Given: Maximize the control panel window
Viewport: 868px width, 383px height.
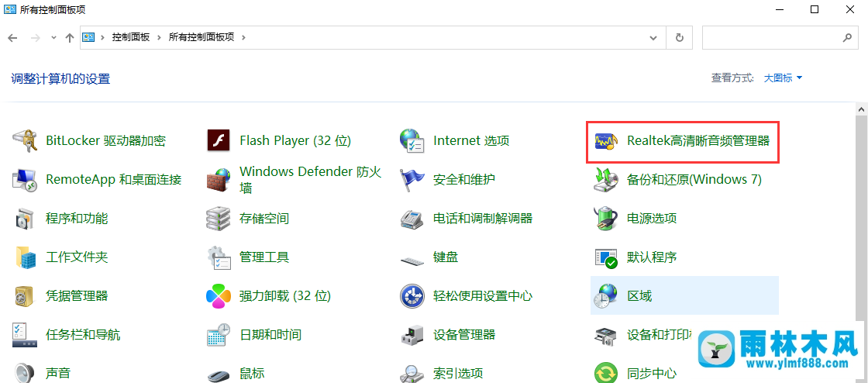Looking at the screenshot, I should coord(815,9).
